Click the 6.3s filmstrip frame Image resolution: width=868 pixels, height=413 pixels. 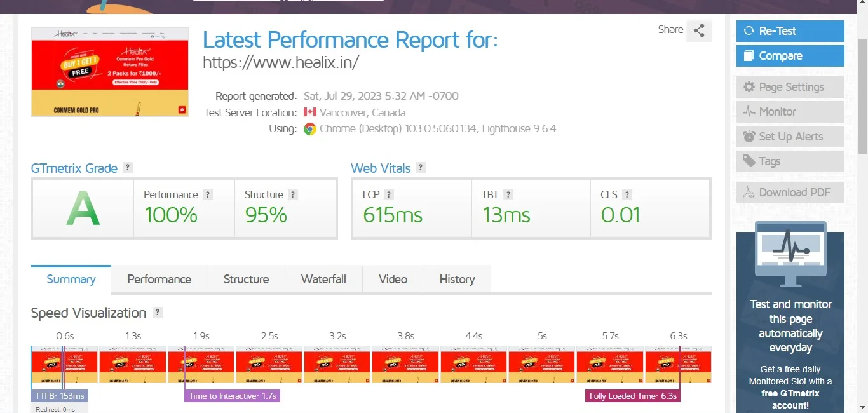point(679,364)
